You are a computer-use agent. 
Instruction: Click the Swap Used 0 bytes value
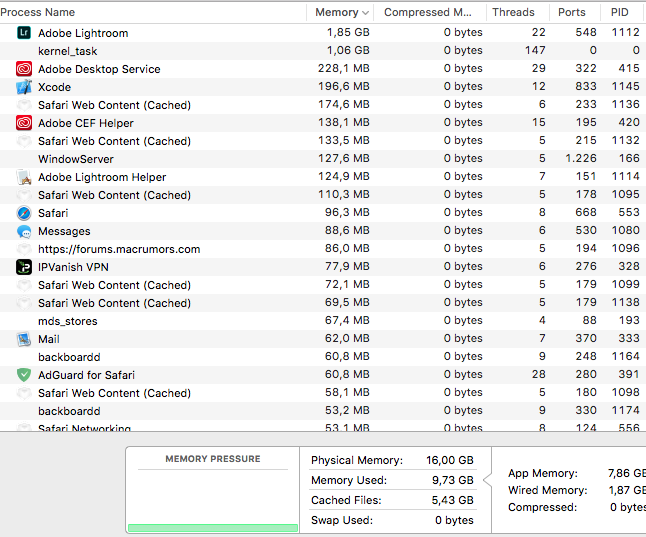pyautogui.click(x=454, y=520)
